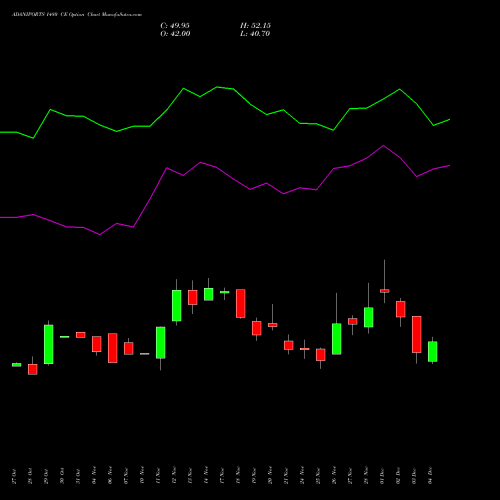Click the red candlestick for 28 Oct

point(33,369)
